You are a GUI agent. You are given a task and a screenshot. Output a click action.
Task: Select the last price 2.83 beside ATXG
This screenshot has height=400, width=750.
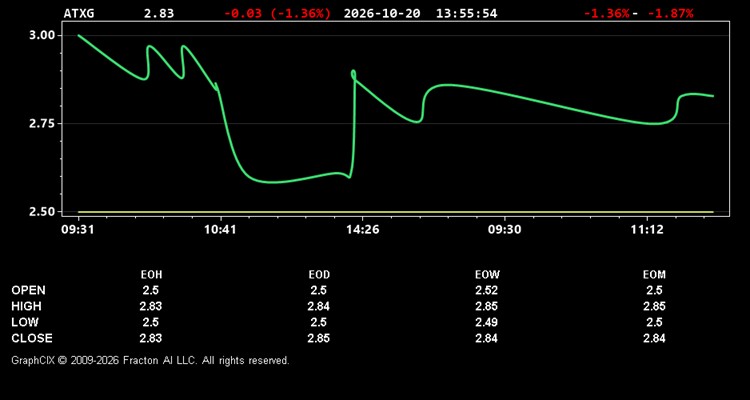pyautogui.click(x=159, y=13)
